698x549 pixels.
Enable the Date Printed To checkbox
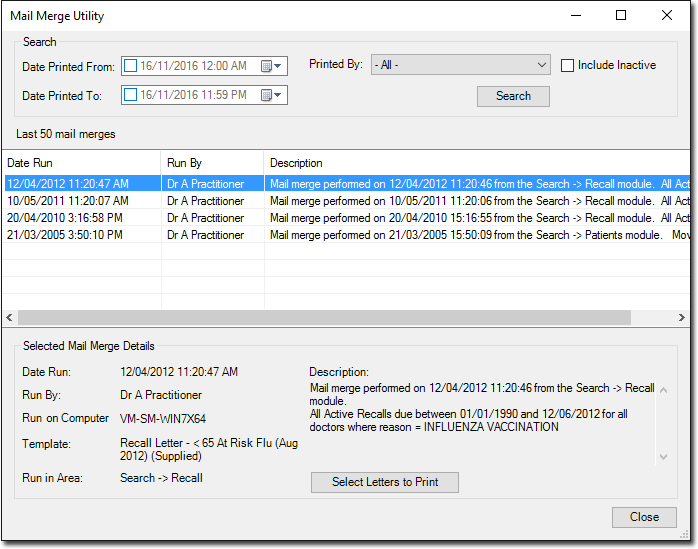coord(130,95)
